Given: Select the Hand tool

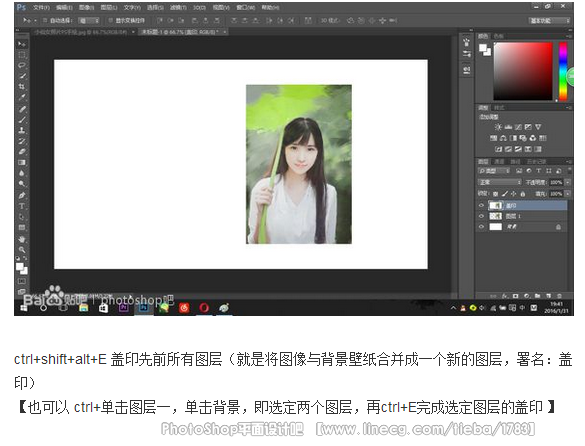Looking at the screenshot, I should pyautogui.click(x=22, y=239).
